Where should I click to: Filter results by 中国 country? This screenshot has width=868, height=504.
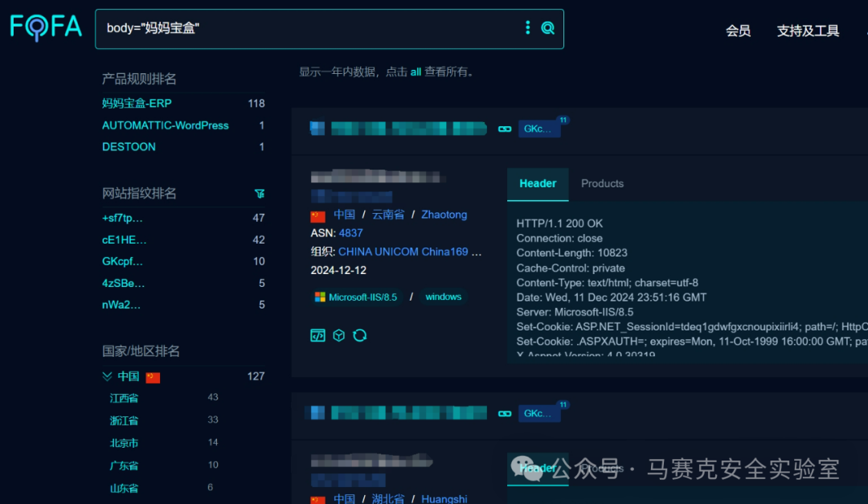coord(129,377)
